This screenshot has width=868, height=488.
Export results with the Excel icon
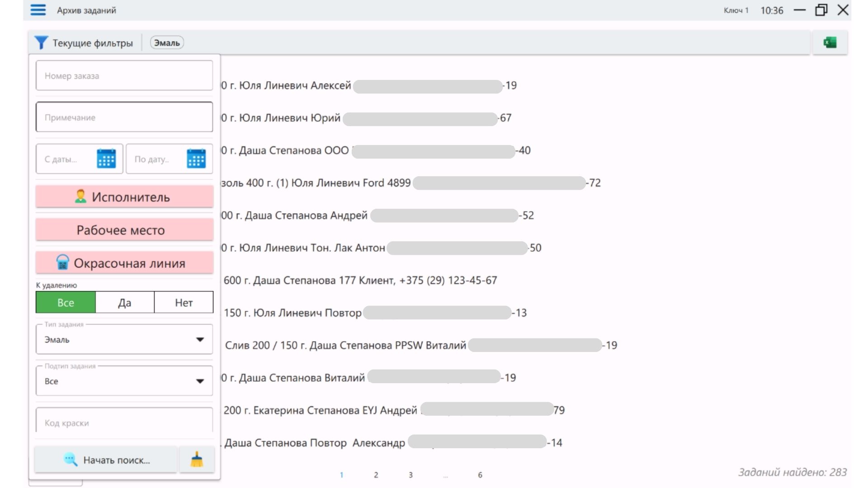point(830,43)
